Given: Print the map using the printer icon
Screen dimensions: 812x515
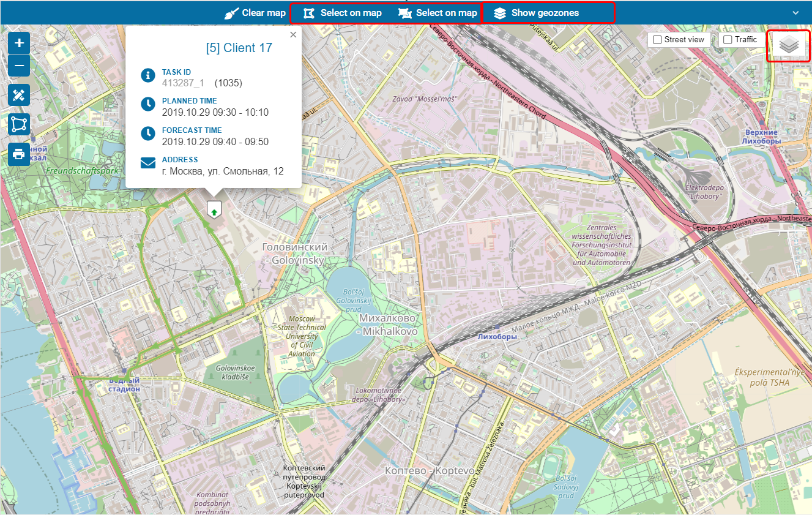Looking at the screenshot, I should point(19,154).
